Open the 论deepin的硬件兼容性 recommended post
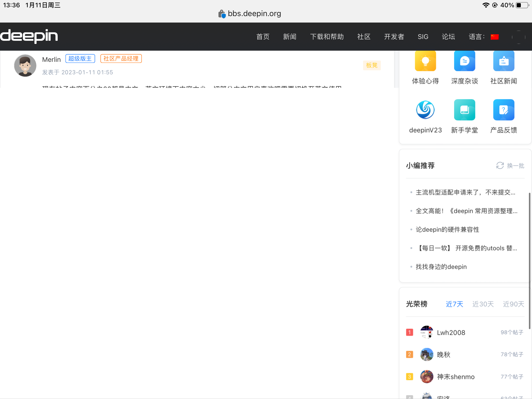The image size is (532, 399). 447,229
